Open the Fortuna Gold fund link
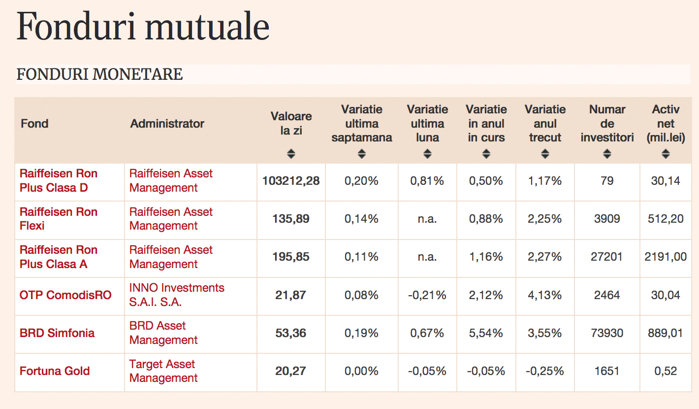 point(55,371)
